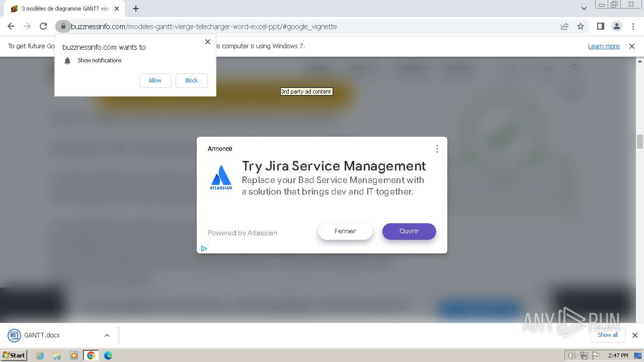Switch to Chrome in taskbar

click(x=91, y=355)
